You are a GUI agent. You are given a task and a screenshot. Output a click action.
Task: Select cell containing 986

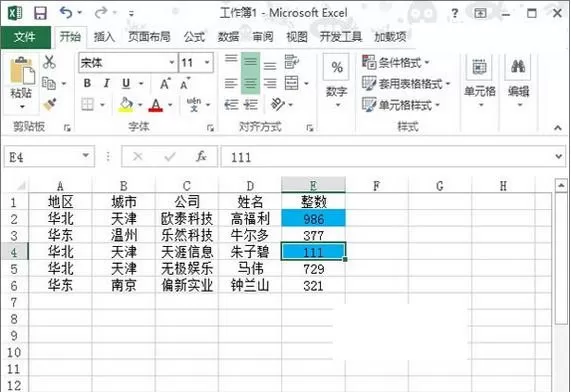[x=313, y=219]
